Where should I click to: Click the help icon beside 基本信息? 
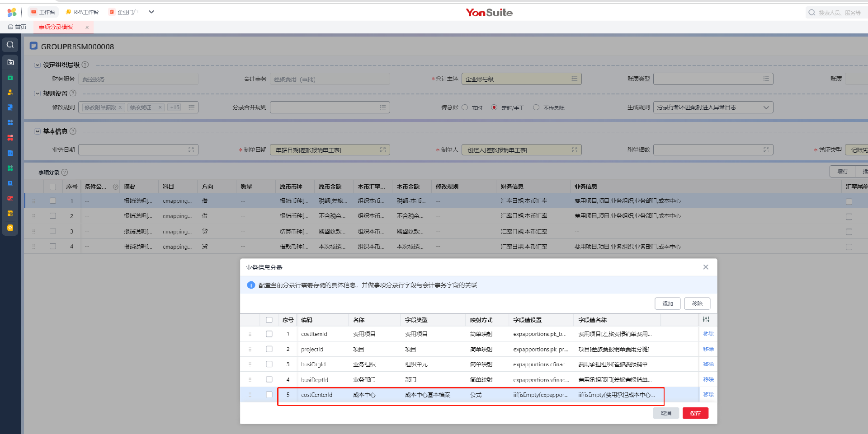pos(73,131)
